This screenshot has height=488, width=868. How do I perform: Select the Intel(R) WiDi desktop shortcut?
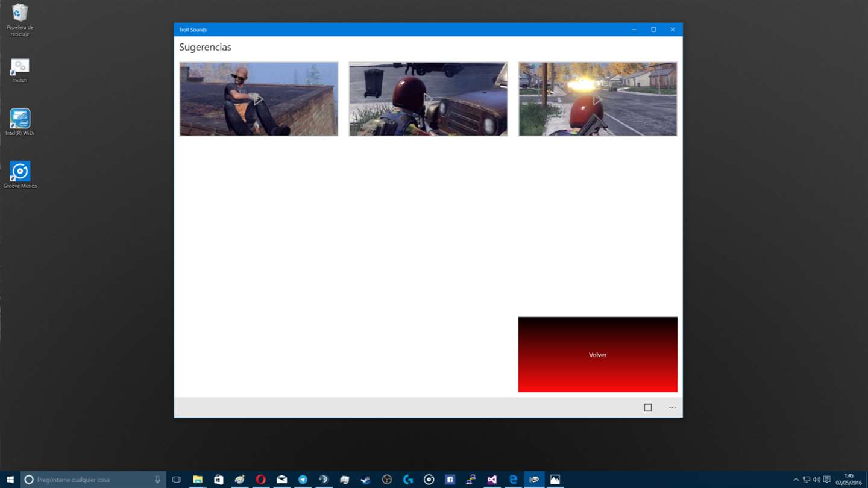point(20,122)
